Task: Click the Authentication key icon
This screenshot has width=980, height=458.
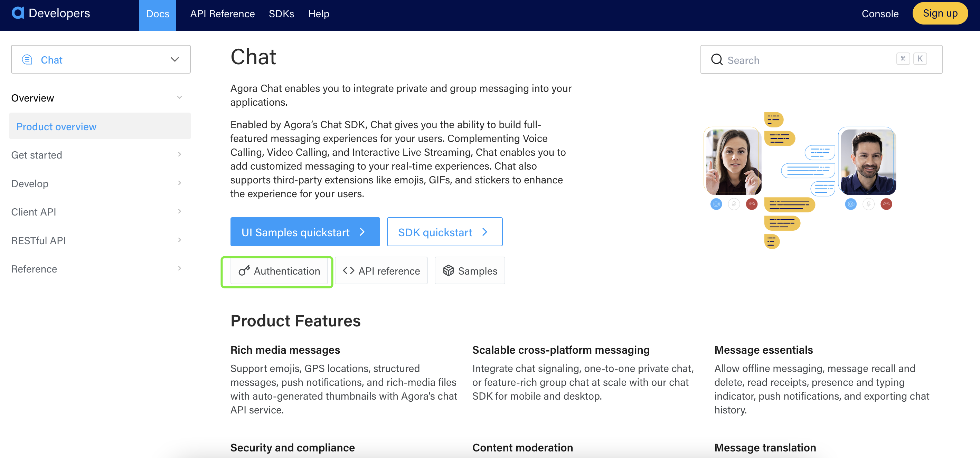Action: 244,270
